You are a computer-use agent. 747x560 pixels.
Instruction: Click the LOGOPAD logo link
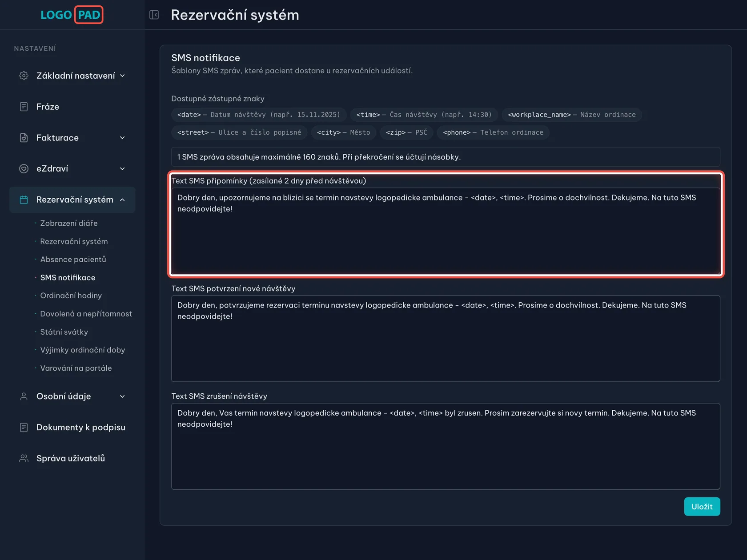pos(72,15)
